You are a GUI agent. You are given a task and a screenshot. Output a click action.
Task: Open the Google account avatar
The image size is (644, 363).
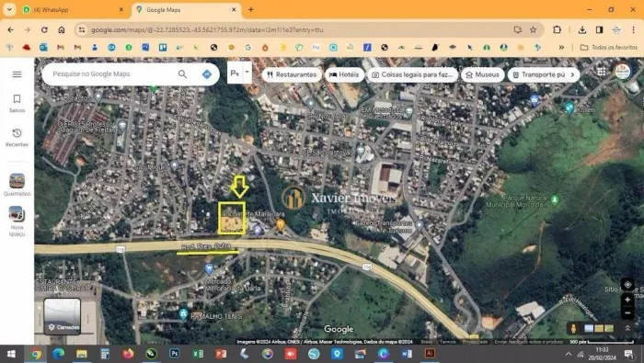(x=623, y=72)
